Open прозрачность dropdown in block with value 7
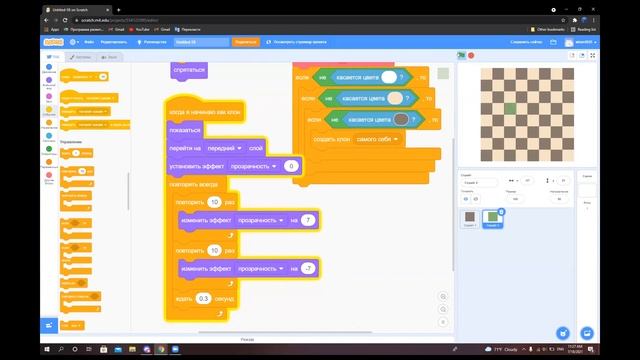This screenshot has height=360, width=640. tap(261, 220)
